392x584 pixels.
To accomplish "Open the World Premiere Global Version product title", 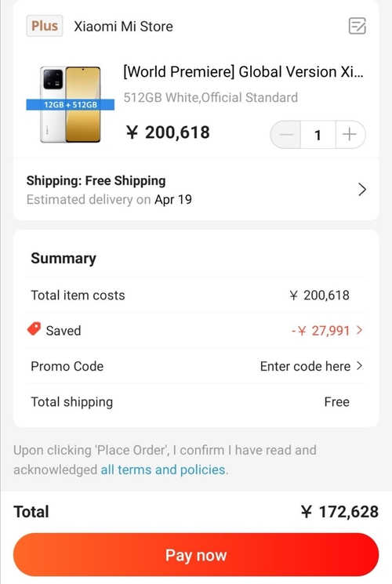I will click(243, 72).
